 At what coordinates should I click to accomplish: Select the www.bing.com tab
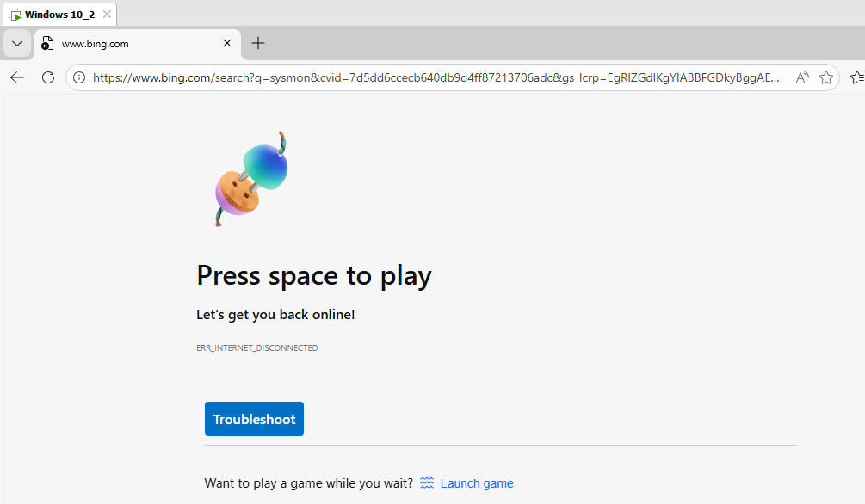(138, 44)
